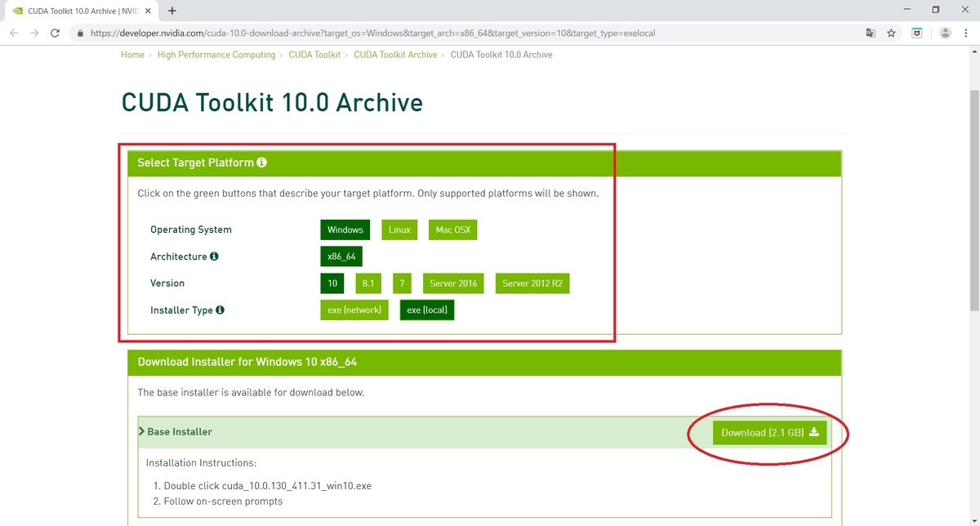Click the 'Installation Instructions:' text
This screenshot has height=526, width=980.
click(x=201, y=463)
